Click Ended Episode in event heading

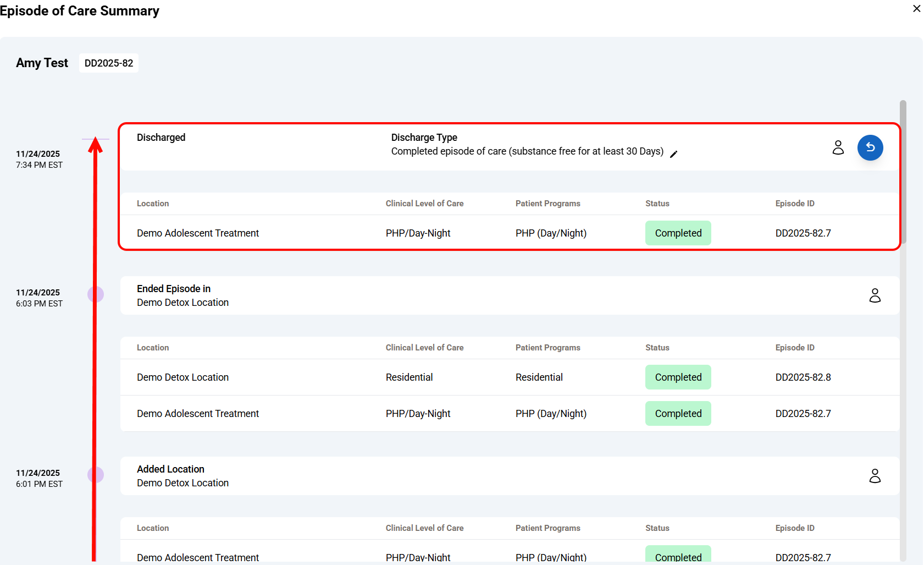pyautogui.click(x=174, y=289)
